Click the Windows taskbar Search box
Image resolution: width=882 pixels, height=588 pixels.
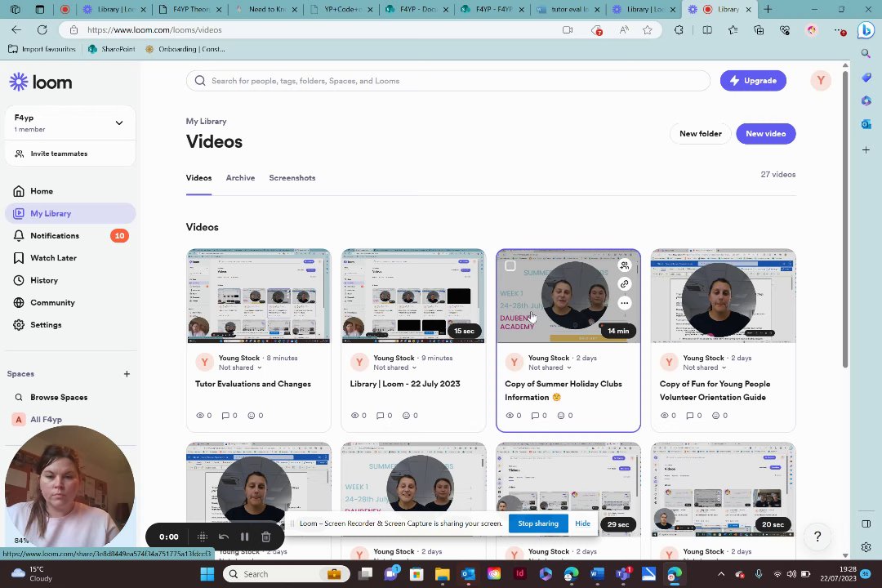[287, 574]
